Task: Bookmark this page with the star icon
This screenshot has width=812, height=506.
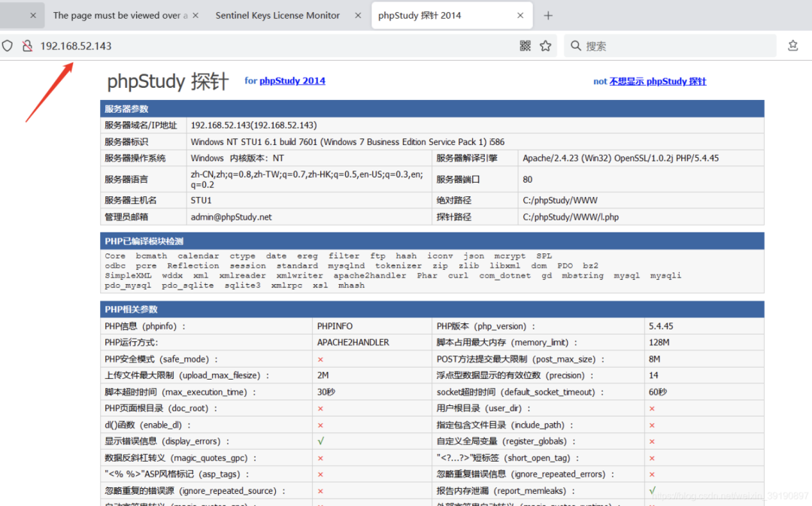Action: coord(545,46)
